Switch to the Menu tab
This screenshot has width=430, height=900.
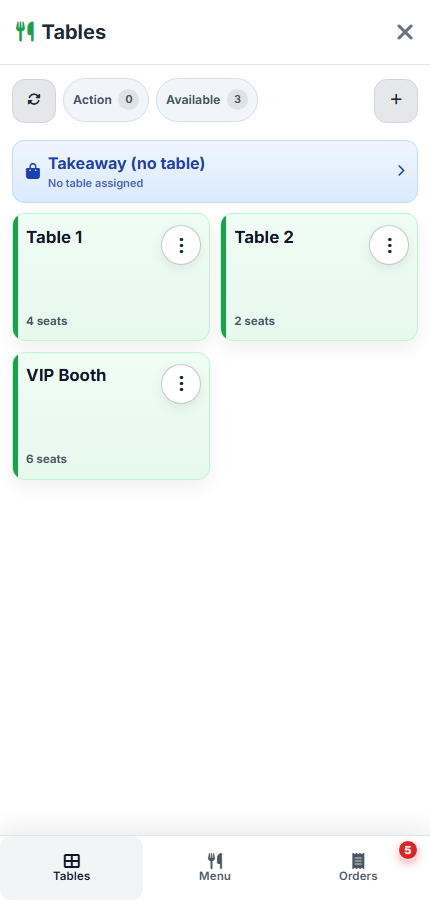(x=215, y=867)
